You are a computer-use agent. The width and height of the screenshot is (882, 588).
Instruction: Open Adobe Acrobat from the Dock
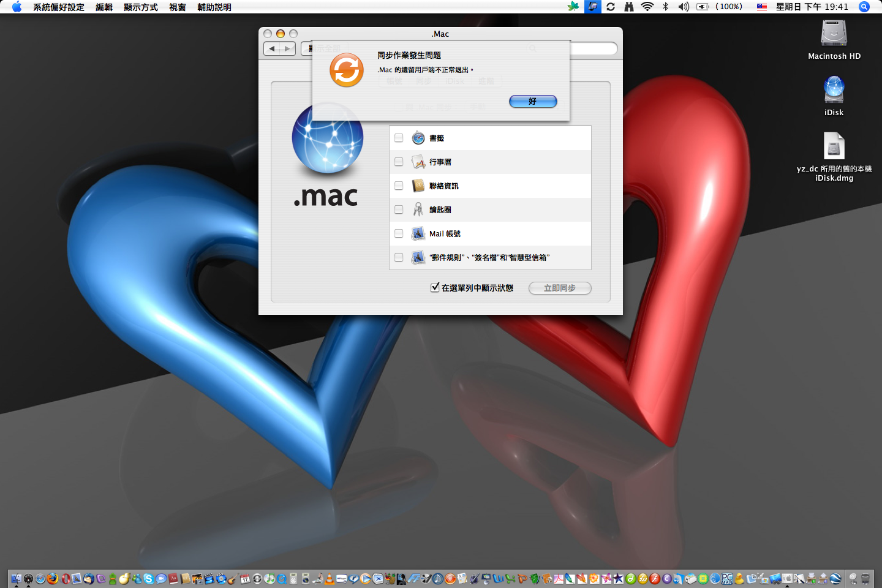coord(558,578)
